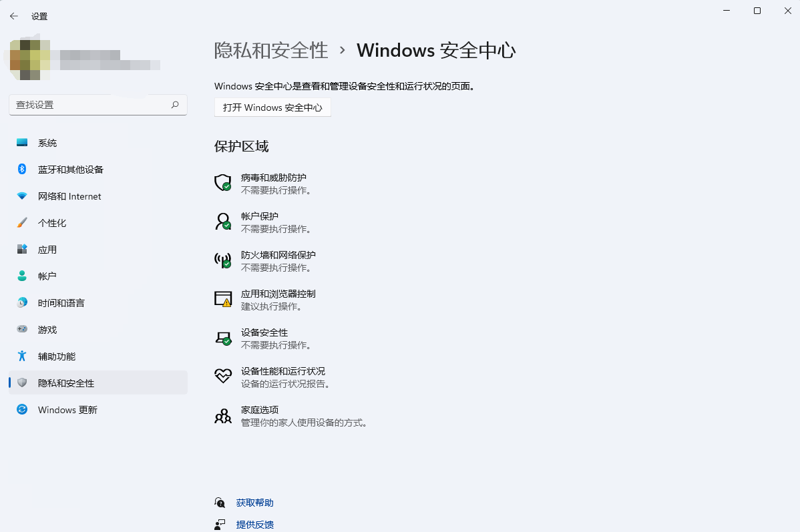
Task: Open the 获取帮助 link
Action: (x=254, y=503)
